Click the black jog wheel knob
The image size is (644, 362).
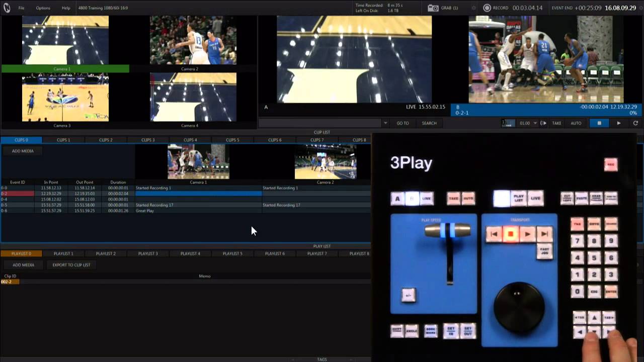pyautogui.click(x=519, y=307)
